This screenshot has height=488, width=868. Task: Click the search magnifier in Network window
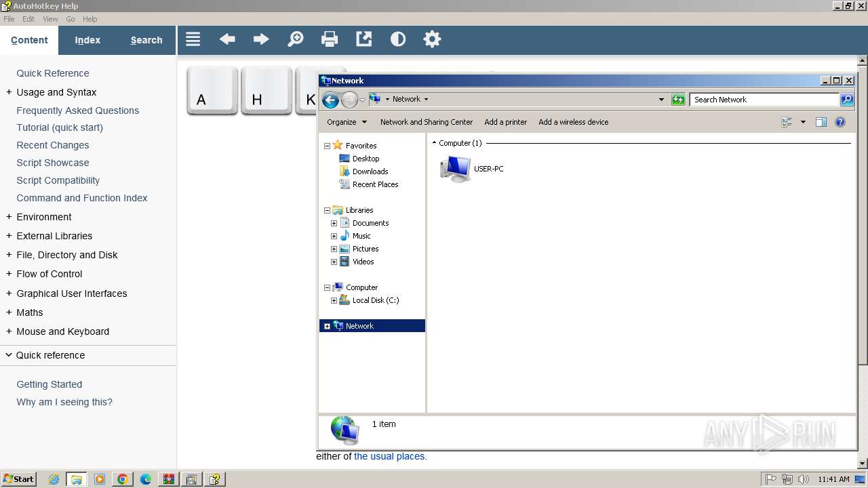847,100
